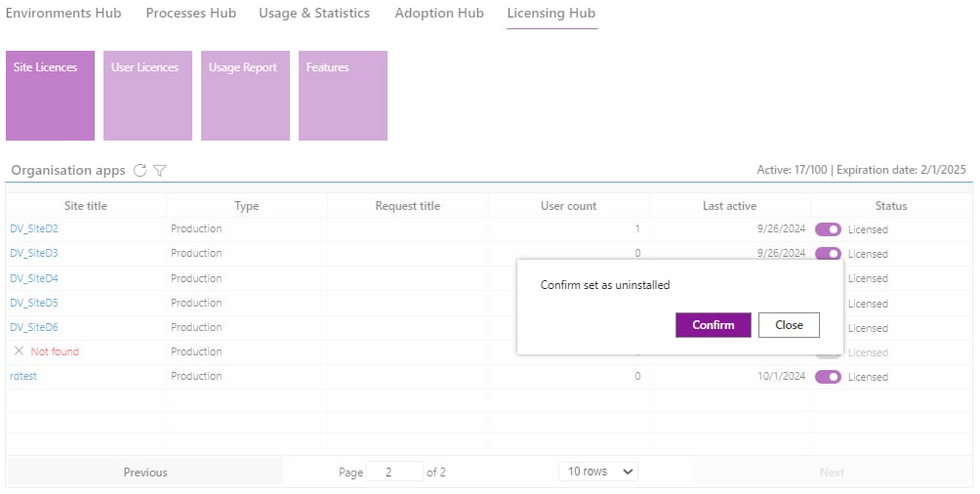980x494 pixels.
Task: Open the rdtest site link
Action: click(x=23, y=376)
